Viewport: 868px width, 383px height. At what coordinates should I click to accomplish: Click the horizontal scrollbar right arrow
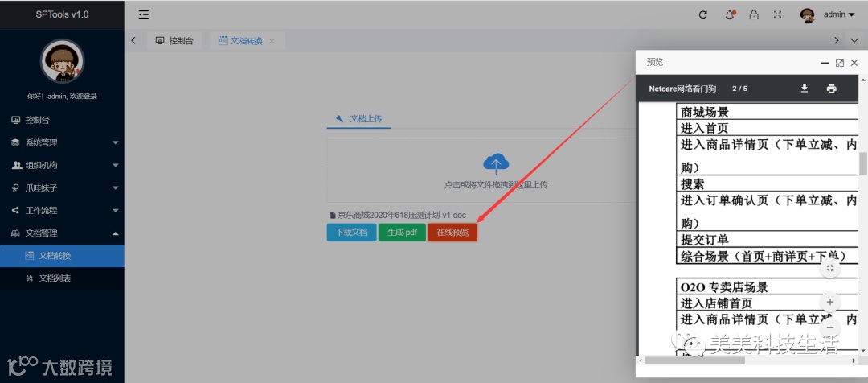(854, 360)
